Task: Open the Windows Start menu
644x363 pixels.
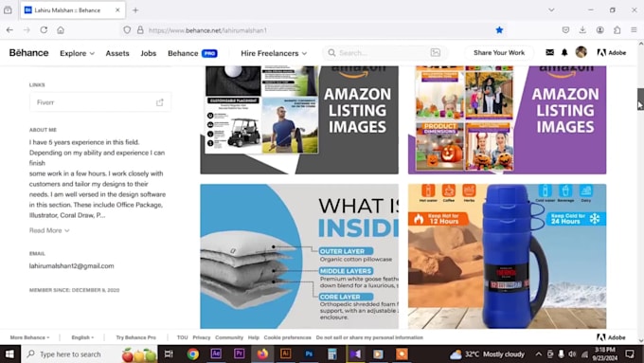Action: click(x=9, y=354)
